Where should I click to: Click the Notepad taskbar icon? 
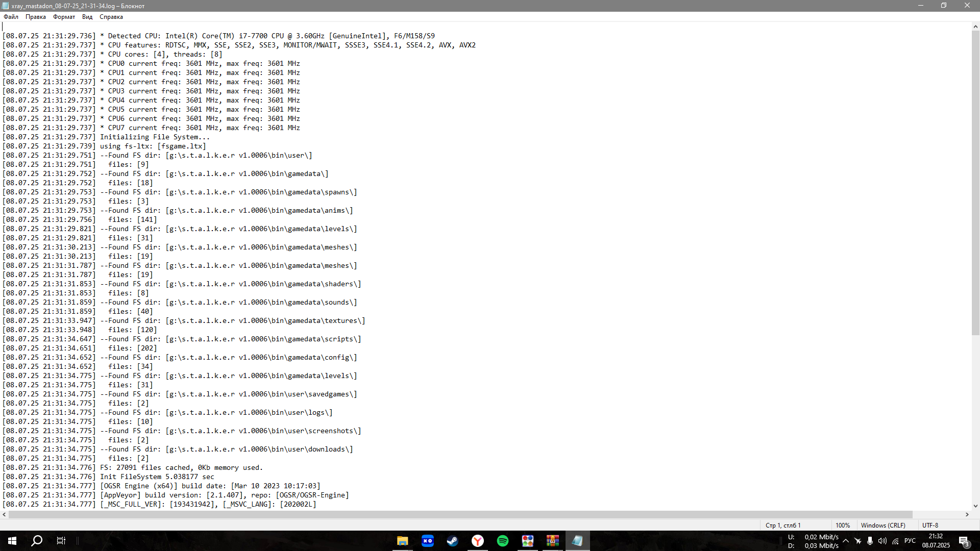tap(578, 541)
